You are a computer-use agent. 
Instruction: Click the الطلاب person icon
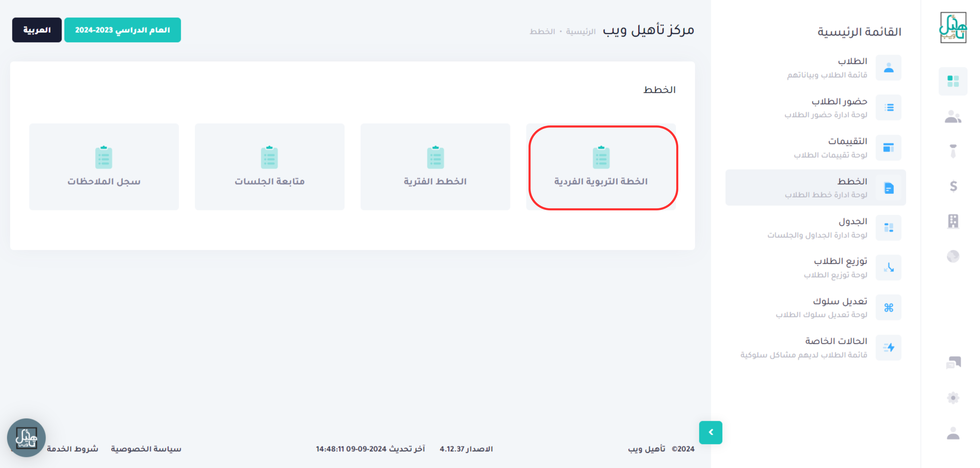coord(888,68)
